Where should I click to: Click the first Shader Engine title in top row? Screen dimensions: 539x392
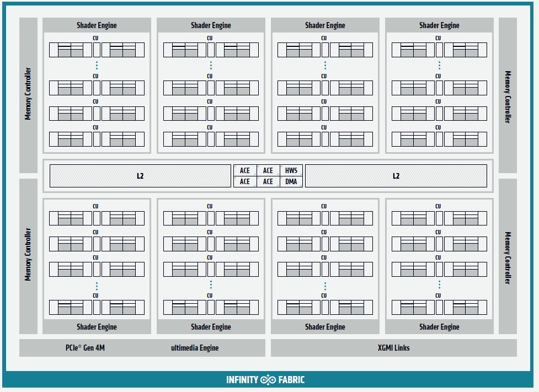click(97, 25)
